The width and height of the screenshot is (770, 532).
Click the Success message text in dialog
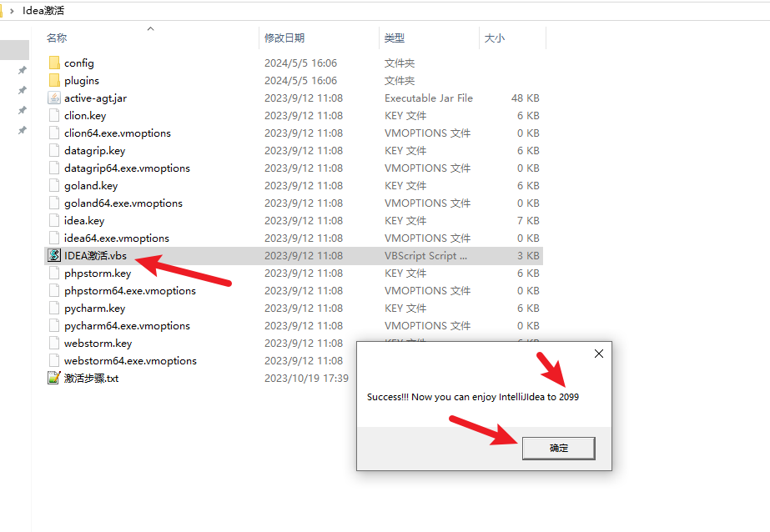tap(473, 397)
